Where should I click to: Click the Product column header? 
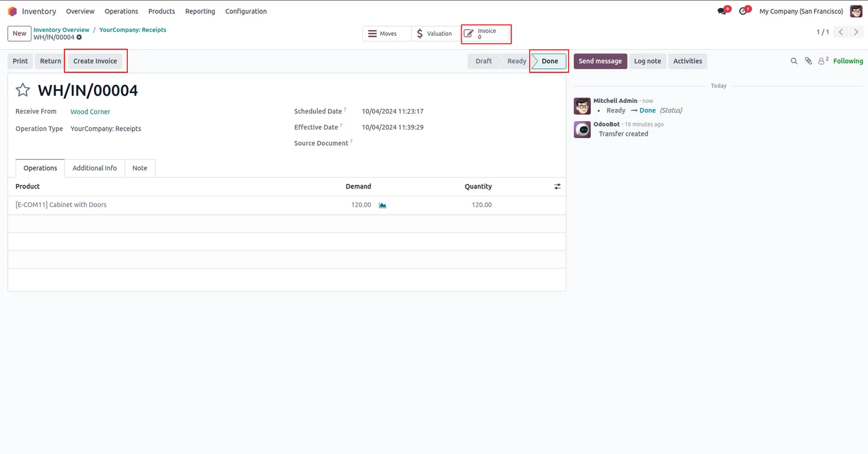click(x=28, y=187)
